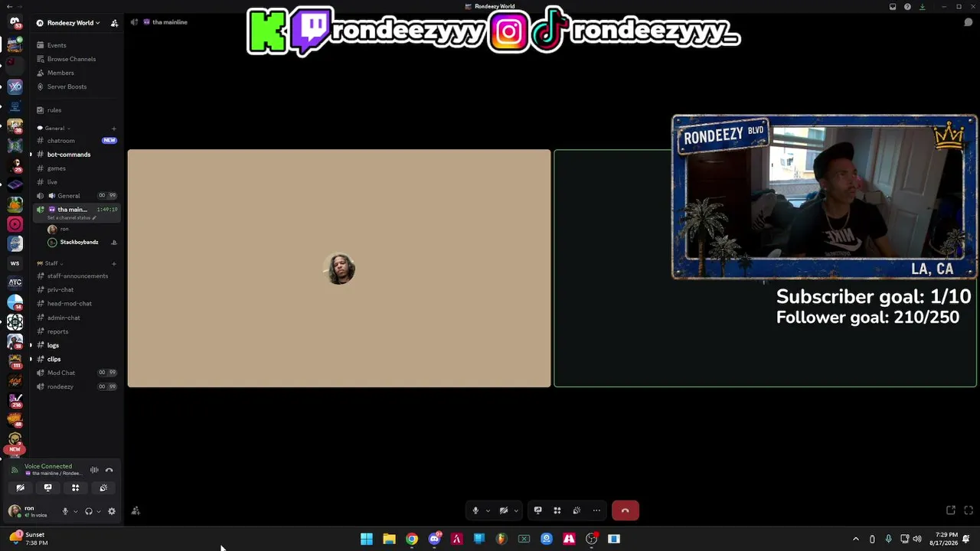Open input device options arrow in user panel
This screenshot has width=980, height=551.
coord(75,511)
